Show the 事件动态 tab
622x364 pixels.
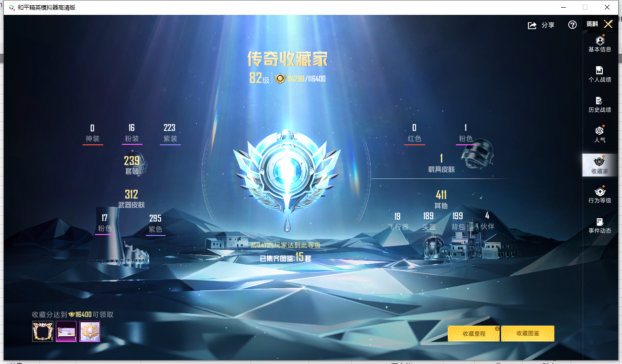coord(600,225)
